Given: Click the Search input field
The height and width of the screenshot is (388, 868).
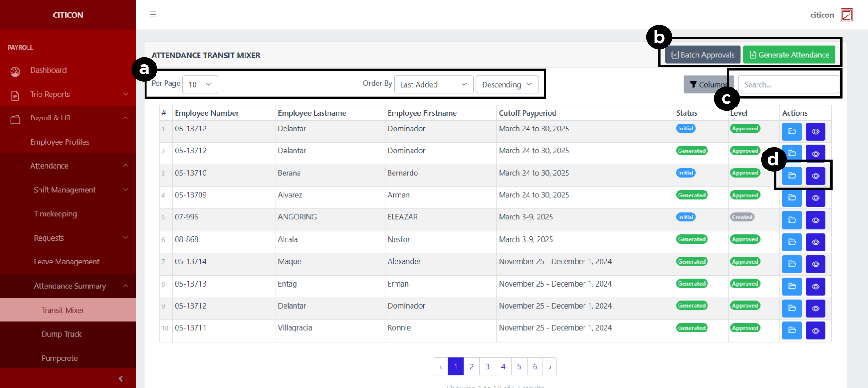Looking at the screenshot, I should click(x=788, y=84).
